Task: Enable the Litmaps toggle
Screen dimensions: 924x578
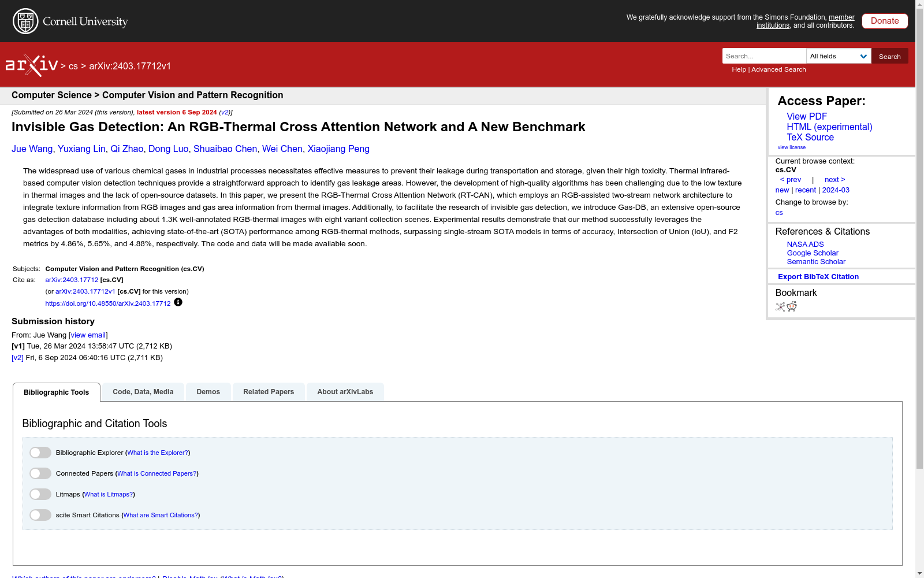Action: 40,494
